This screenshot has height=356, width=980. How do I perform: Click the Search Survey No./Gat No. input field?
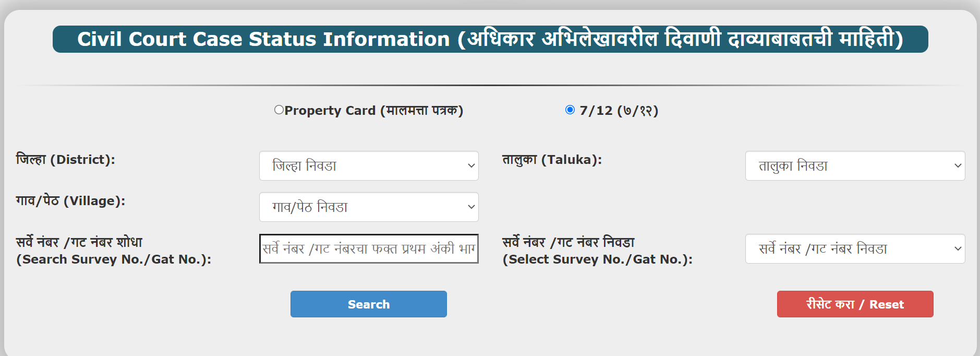click(368, 249)
